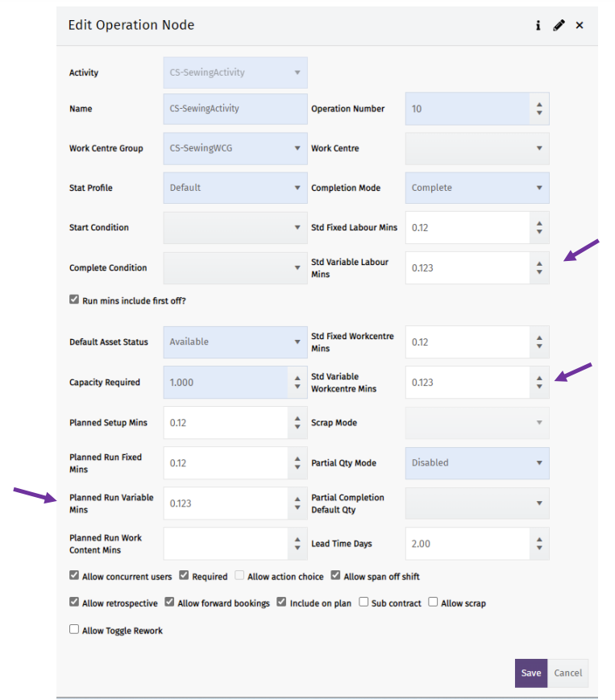This screenshot has width=615, height=700.
Task: Increase Lead Time Days value
Action: point(539,539)
